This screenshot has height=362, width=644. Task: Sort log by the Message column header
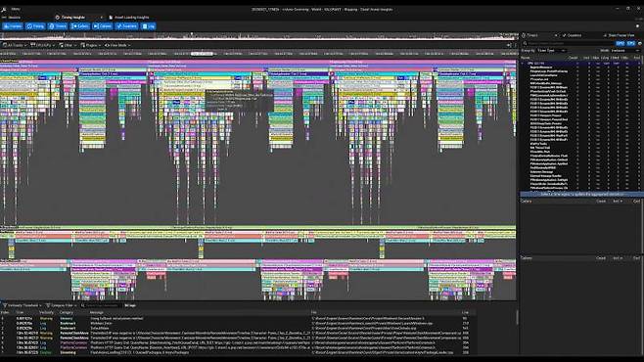pos(97,312)
